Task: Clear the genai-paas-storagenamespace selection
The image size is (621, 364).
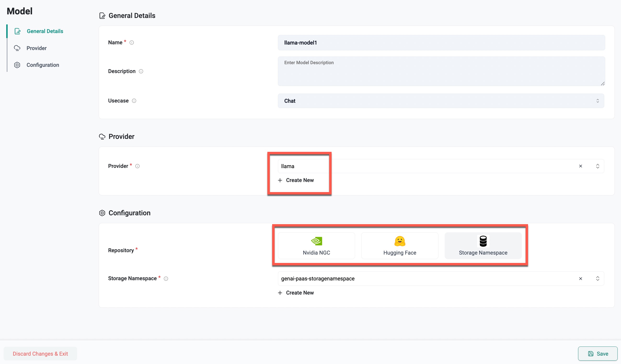Action: [581, 279]
